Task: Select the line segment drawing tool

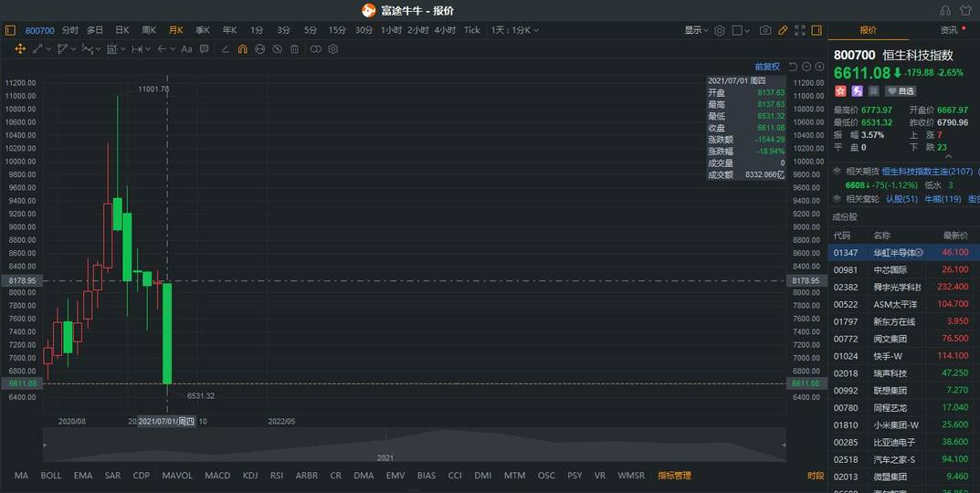Action: [37, 48]
